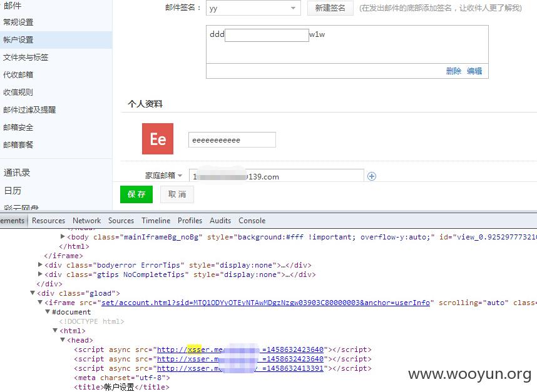Expand the body mainIframeBg_noBg node

coord(63,236)
